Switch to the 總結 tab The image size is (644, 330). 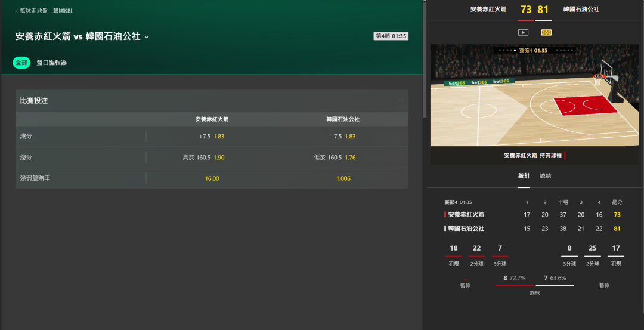pos(546,176)
